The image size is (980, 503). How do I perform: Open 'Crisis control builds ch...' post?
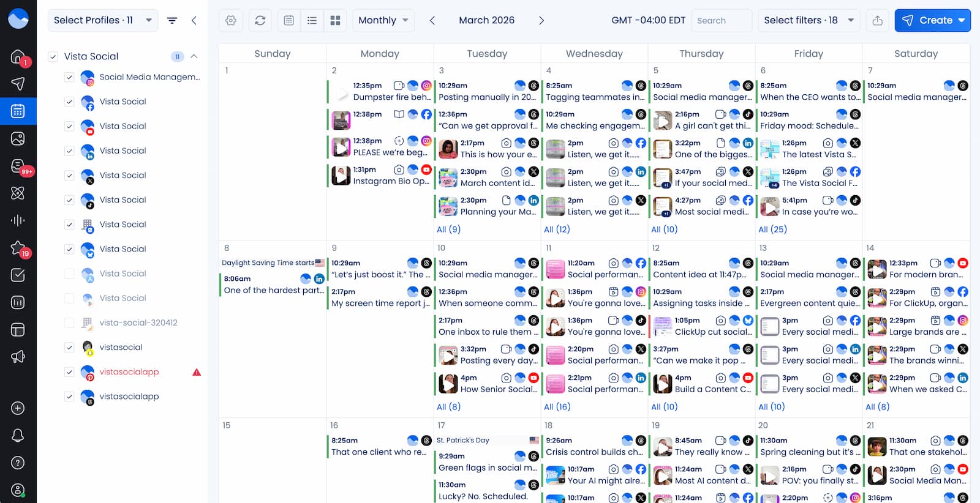(594, 446)
